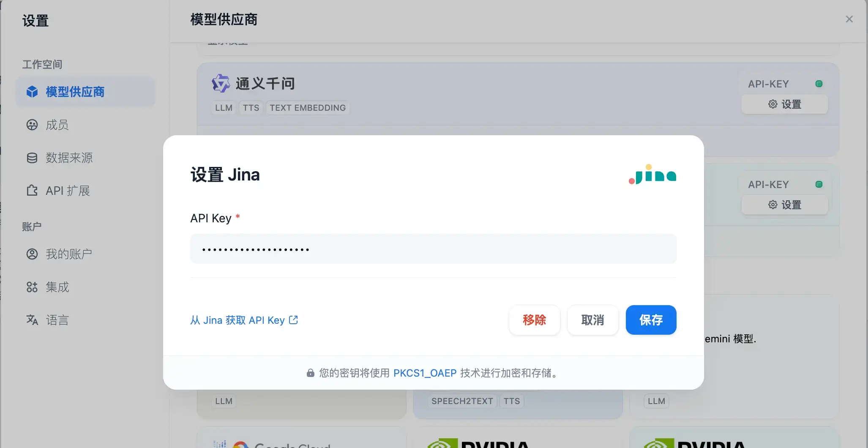868x448 pixels.
Task: Click the API extension puzzle icon
Action: click(32, 191)
